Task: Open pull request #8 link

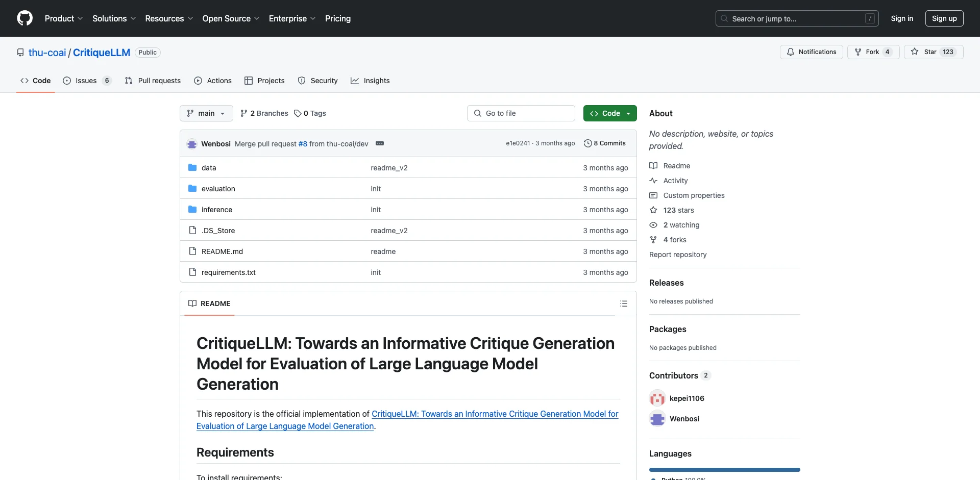Action: pos(303,144)
